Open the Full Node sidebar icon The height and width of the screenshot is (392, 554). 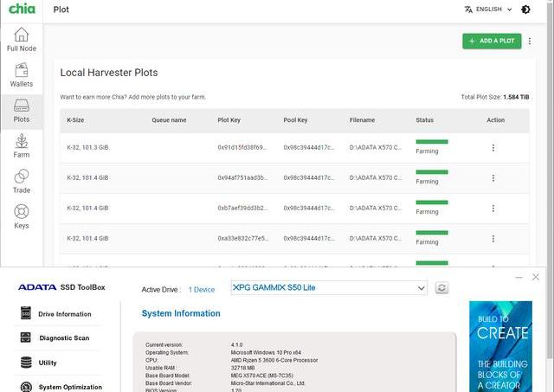point(21,40)
